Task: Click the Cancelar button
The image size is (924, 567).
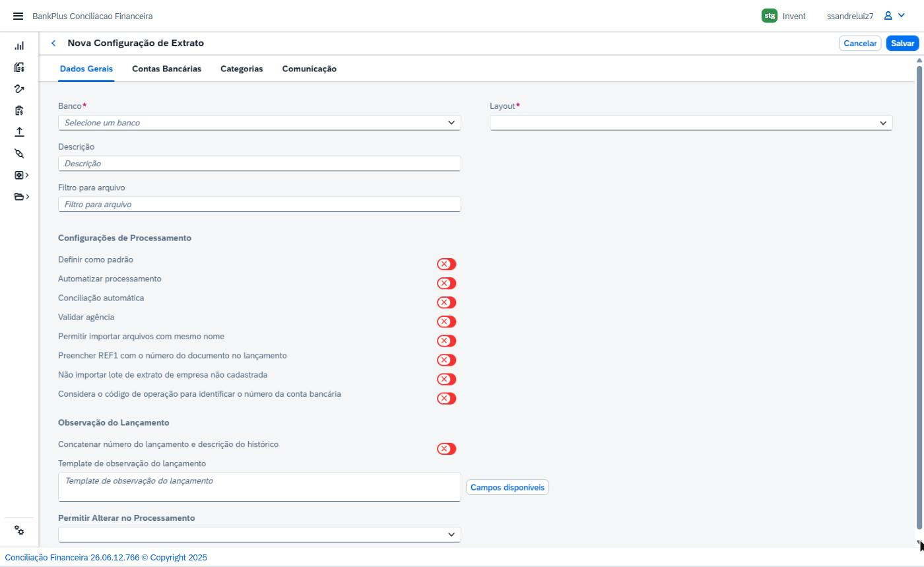Action: coord(860,44)
